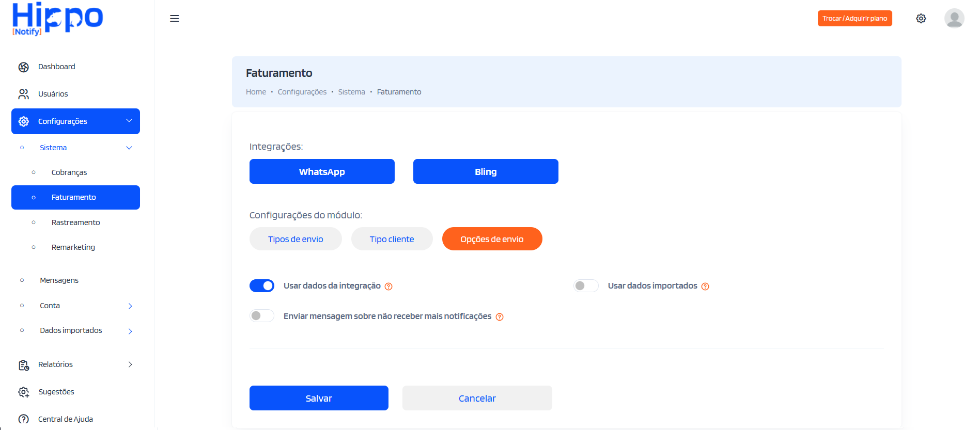Collapse the Configurações menu chevron

pos(129,121)
